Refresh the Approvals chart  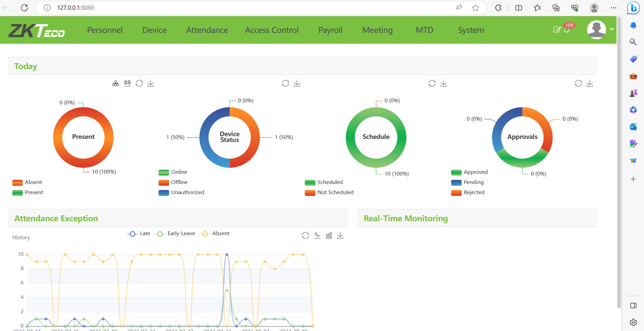(578, 83)
